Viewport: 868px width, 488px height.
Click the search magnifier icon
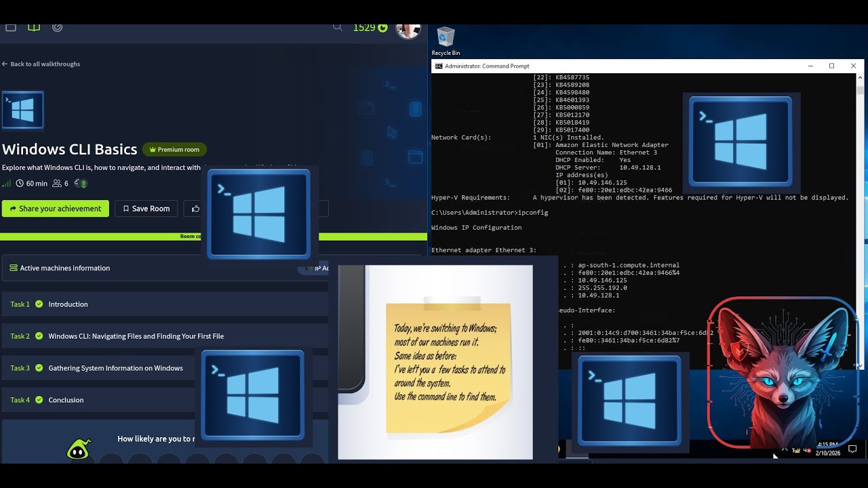pos(338,28)
